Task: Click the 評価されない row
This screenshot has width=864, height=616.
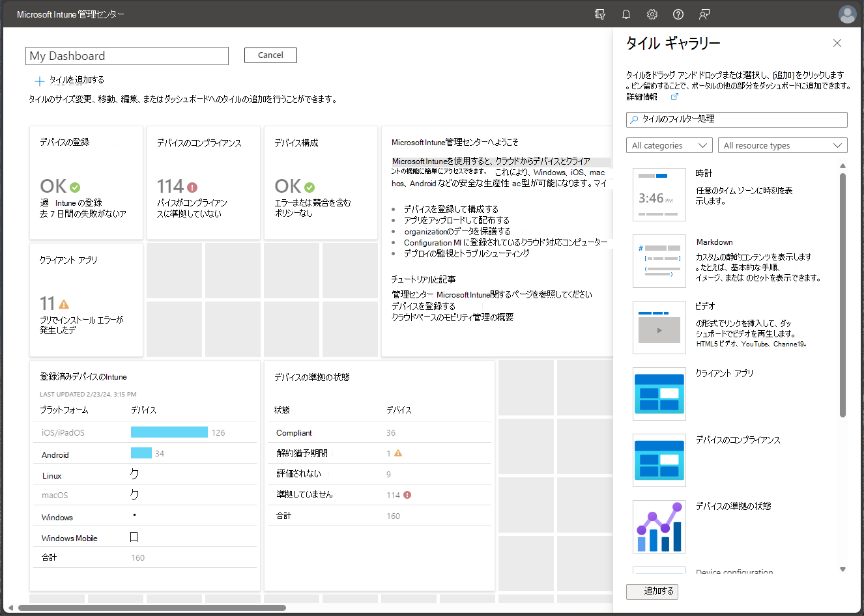Action: 379,474
